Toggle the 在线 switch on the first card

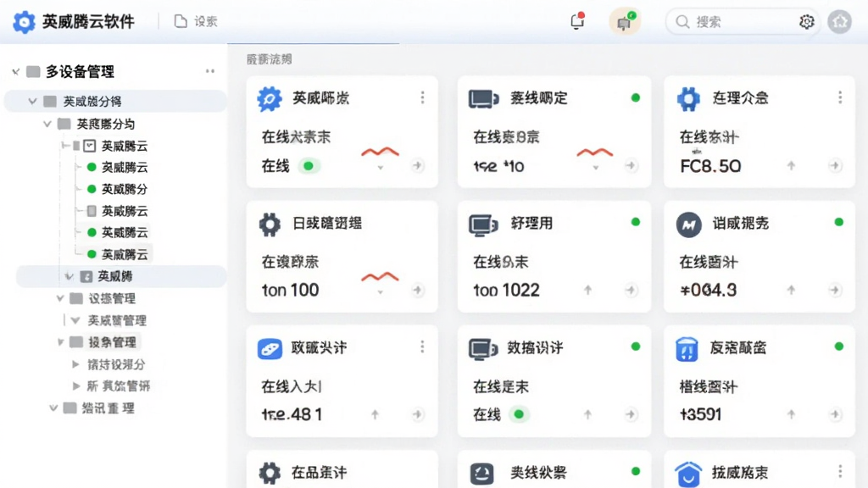[x=309, y=165]
